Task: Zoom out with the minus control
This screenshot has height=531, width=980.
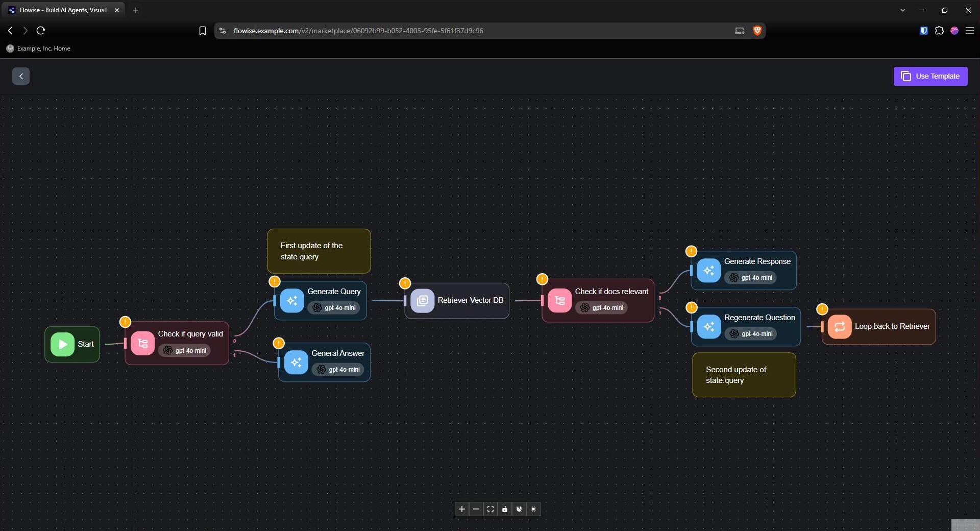Action: click(476, 509)
